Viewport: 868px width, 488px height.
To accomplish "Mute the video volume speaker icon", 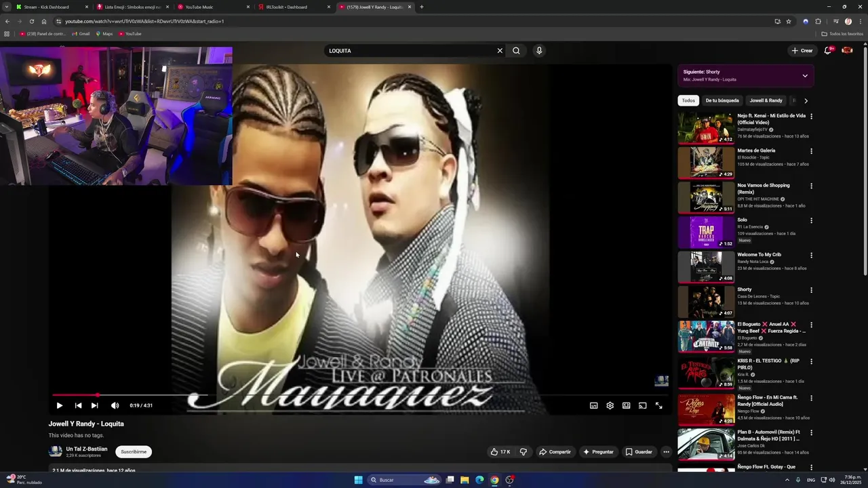I will pos(115,405).
